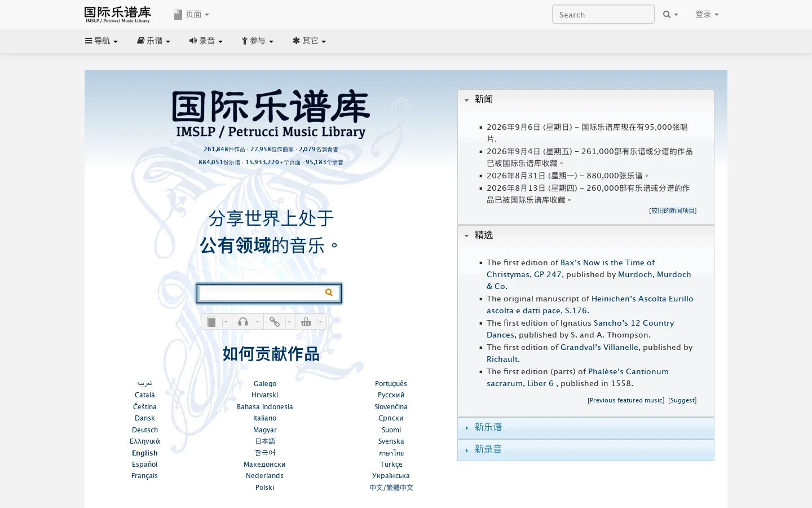
Task: Open 公有领域 public domain link
Action: point(235,246)
